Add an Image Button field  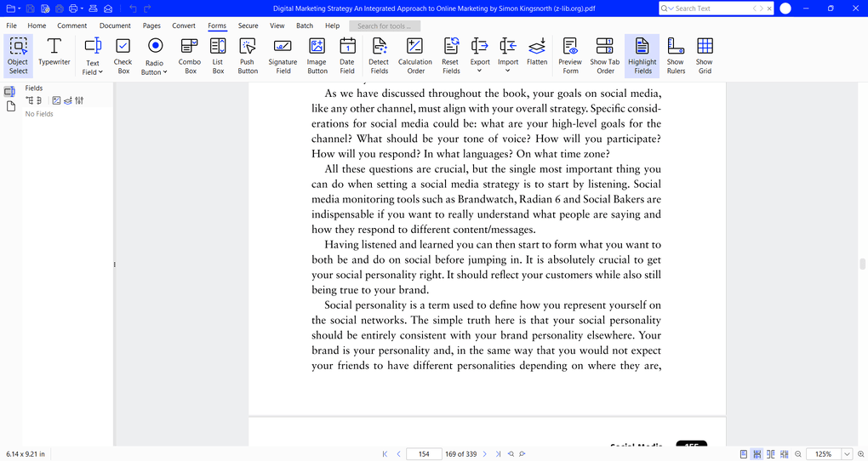tap(317, 56)
